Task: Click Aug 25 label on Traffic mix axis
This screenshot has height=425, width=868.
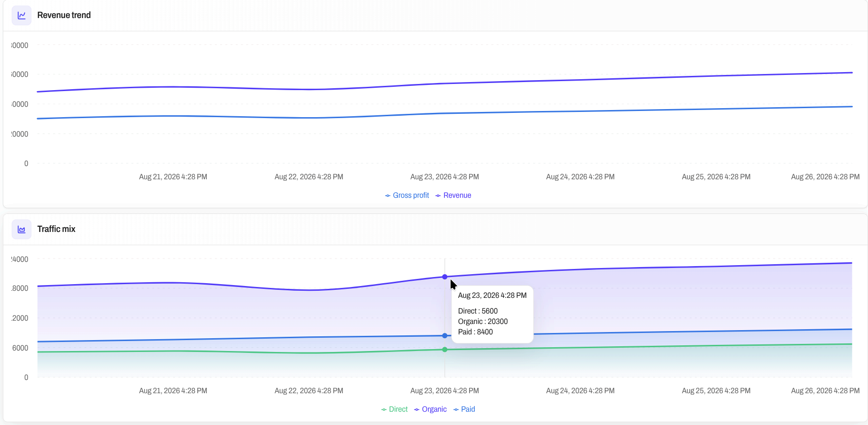Action: tap(716, 391)
